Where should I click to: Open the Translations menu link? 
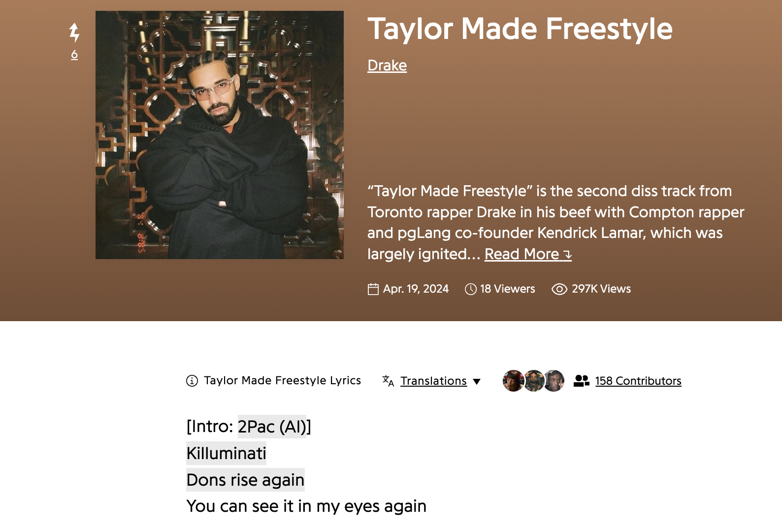(x=433, y=381)
